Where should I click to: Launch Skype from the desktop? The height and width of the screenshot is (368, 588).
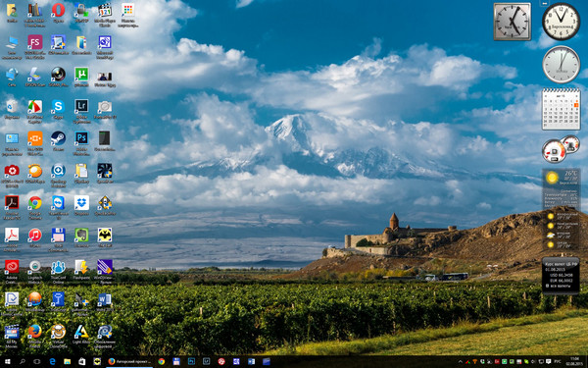pos(58,107)
